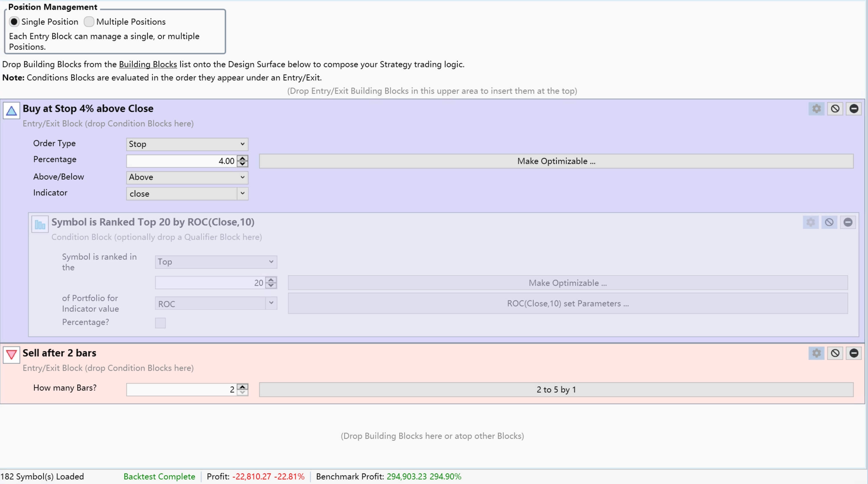Image resolution: width=868 pixels, height=484 pixels.
Task: Remove the Sell after 2 bars block
Action: pos(853,353)
